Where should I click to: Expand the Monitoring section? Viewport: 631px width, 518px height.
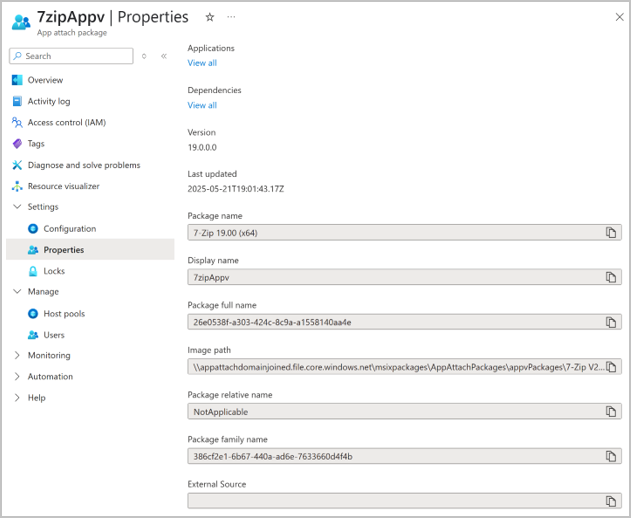click(x=17, y=355)
